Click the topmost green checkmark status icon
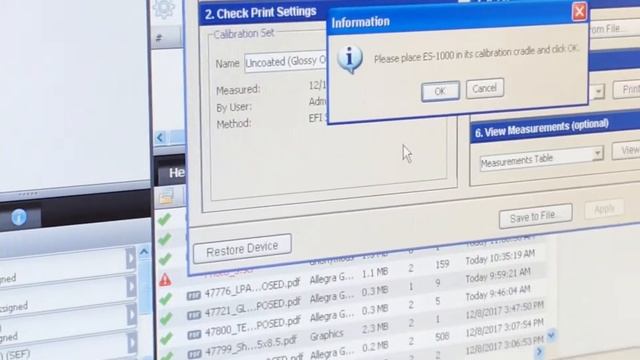The height and width of the screenshot is (360, 640). [164, 220]
